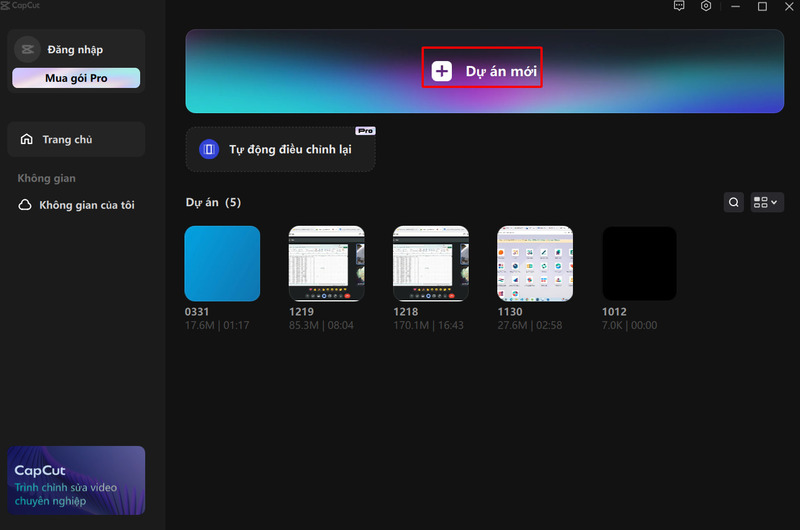Expand the project view layout dropdown
800x530 pixels.
point(766,202)
